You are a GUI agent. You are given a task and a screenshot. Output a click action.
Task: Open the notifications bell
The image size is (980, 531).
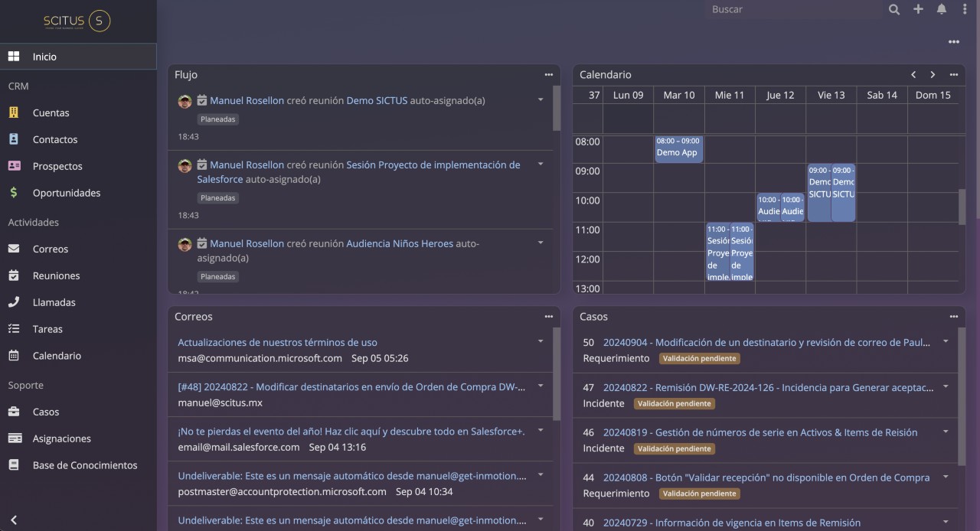click(x=942, y=9)
